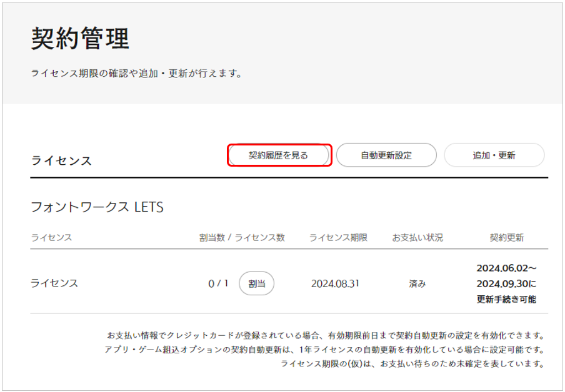Click the ライセンス section title beside buttons

(x=61, y=160)
